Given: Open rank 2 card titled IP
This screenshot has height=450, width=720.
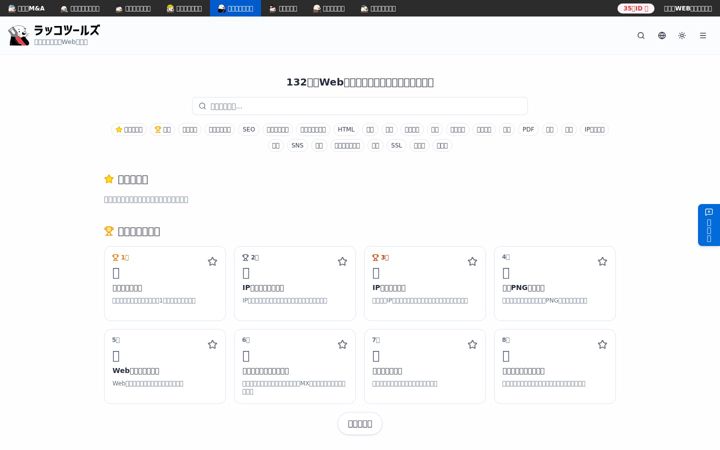Looking at the screenshot, I should pyautogui.click(x=295, y=283).
